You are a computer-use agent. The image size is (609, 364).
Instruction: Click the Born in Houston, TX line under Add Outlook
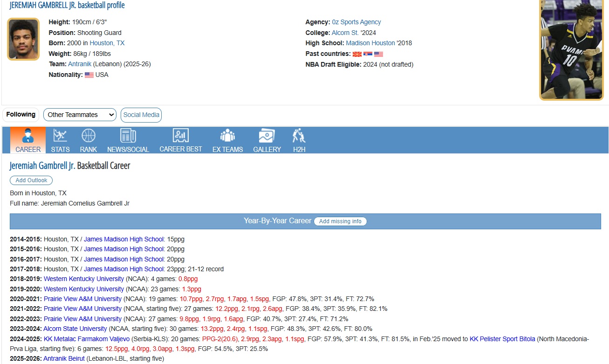[38, 193]
